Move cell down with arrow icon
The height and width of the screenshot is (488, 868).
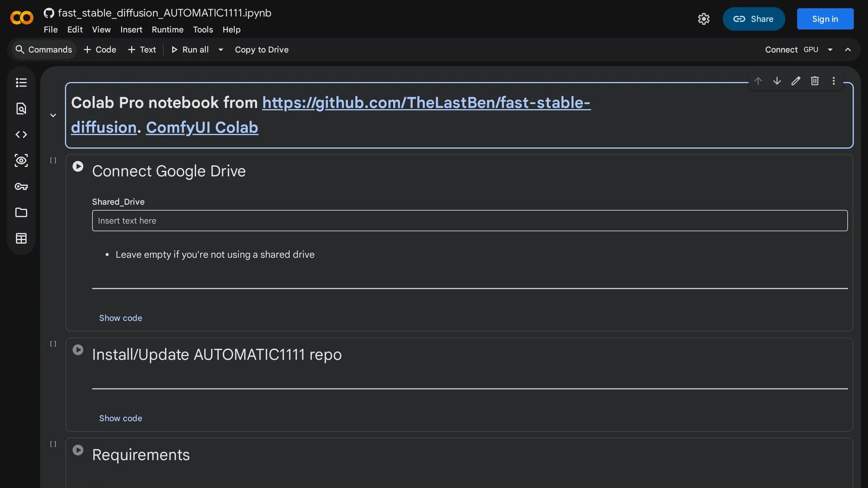[777, 81]
